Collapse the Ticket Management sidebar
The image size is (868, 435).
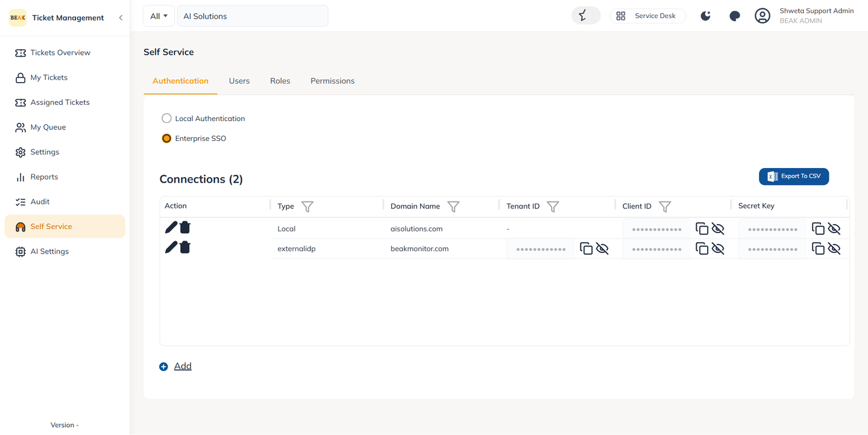121,17
